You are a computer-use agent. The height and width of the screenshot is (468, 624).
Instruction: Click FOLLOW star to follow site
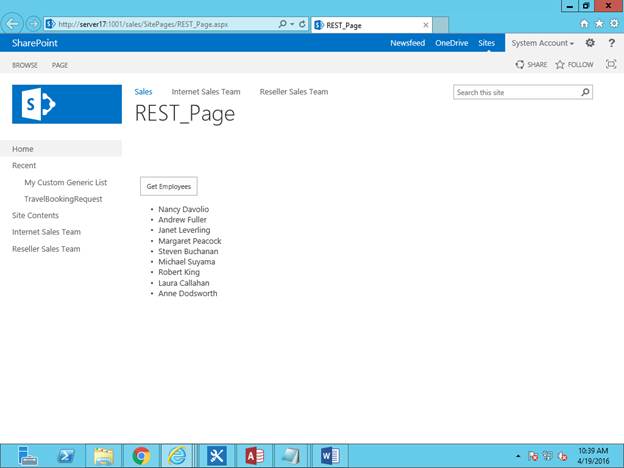pyautogui.click(x=574, y=64)
